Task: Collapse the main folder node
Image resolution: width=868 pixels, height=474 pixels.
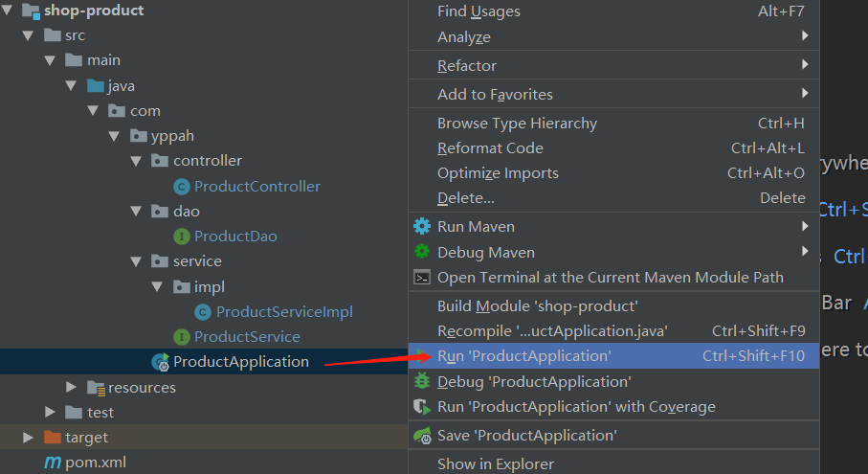Action: [50, 60]
